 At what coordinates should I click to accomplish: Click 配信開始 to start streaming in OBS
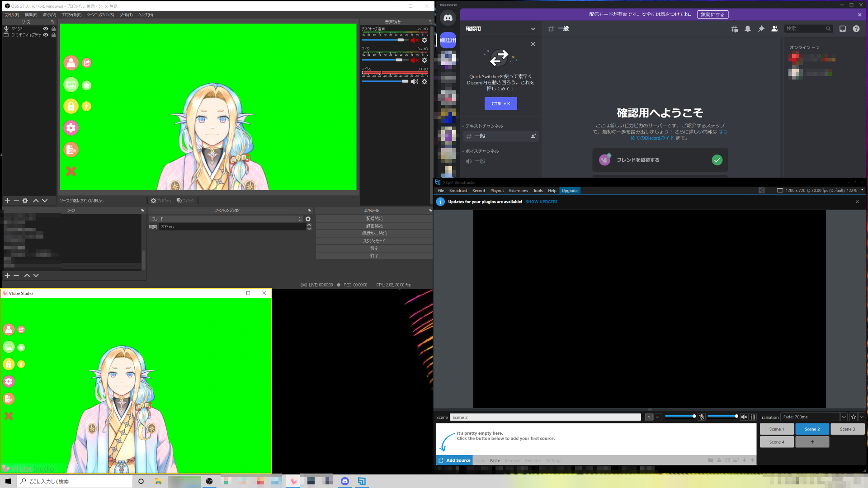[x=374, y=219]
